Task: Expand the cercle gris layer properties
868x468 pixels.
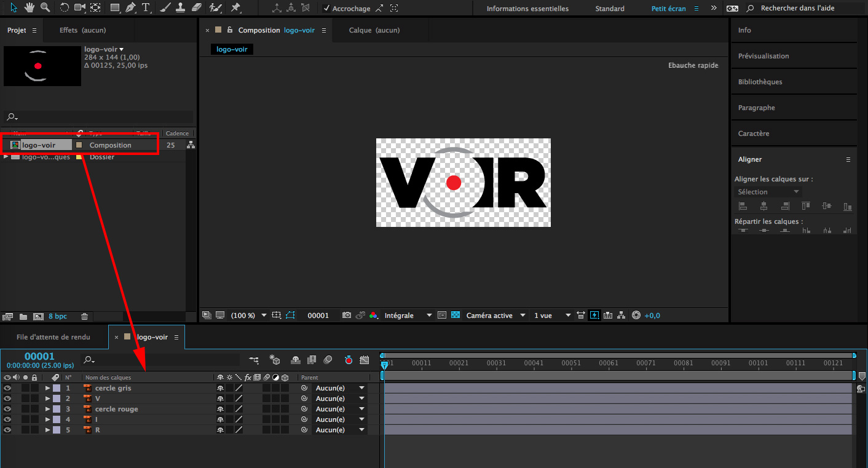Action: click(47, 388)
